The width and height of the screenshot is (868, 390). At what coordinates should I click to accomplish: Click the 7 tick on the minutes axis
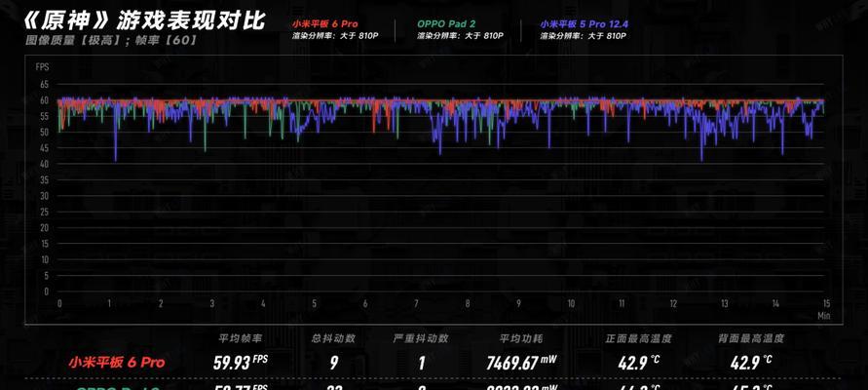click(416, 303)
